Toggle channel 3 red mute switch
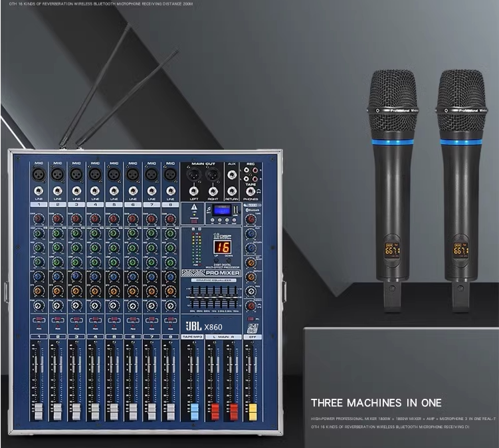The width and height of the screenshot is (499, 448). click(76, 319)
